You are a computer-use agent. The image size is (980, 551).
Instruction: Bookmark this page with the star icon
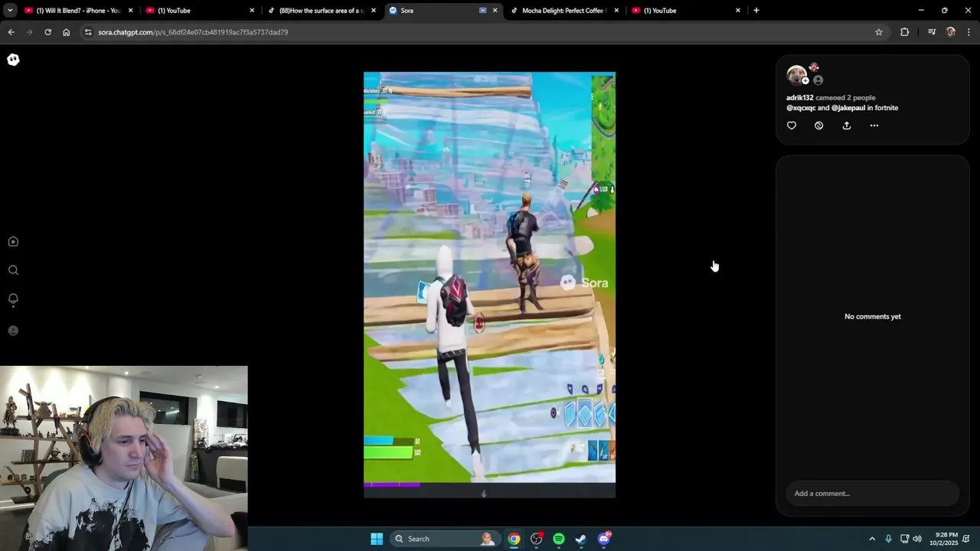pos(879,32)
